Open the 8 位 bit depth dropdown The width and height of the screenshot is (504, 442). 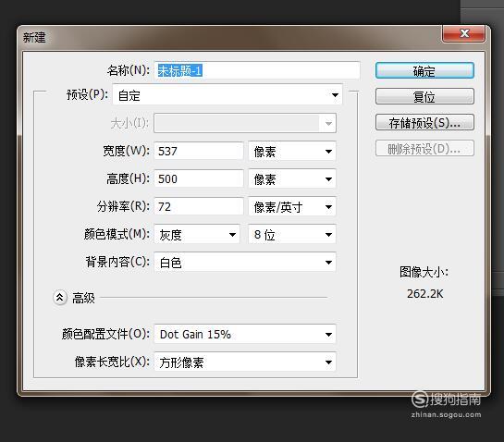click(292, 234)
